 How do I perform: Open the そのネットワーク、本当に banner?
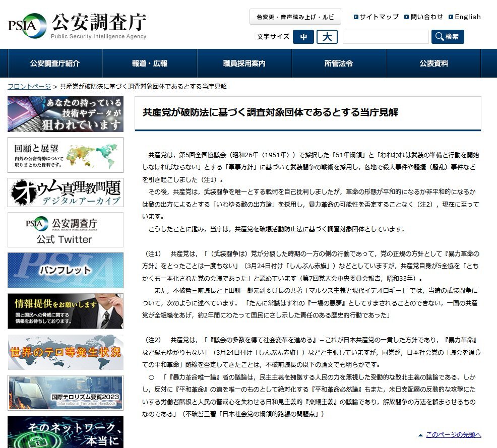(66, 432)
